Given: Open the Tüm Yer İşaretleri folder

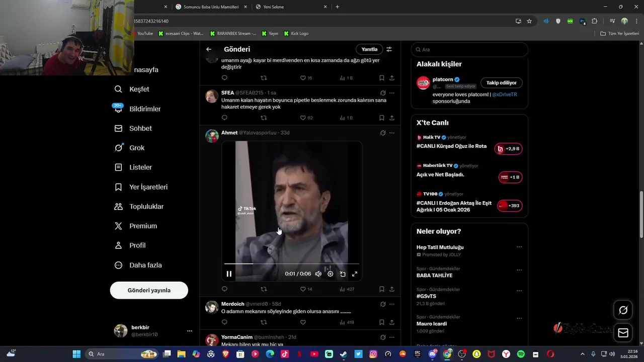Looking at the screenshot, I should click(x=620, y=34).
